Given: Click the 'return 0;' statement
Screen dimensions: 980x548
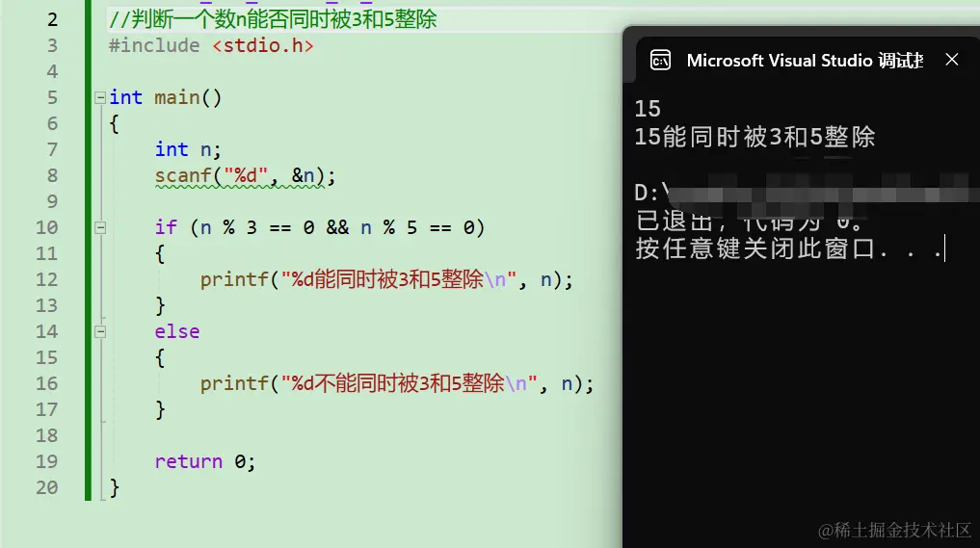Looking at the screenshot, I should click(x=205, y=461).
